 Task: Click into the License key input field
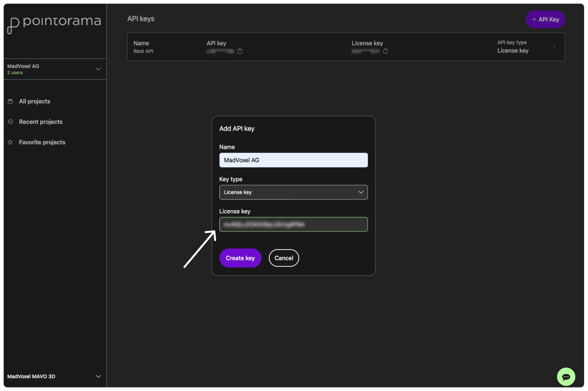(293, 225)
